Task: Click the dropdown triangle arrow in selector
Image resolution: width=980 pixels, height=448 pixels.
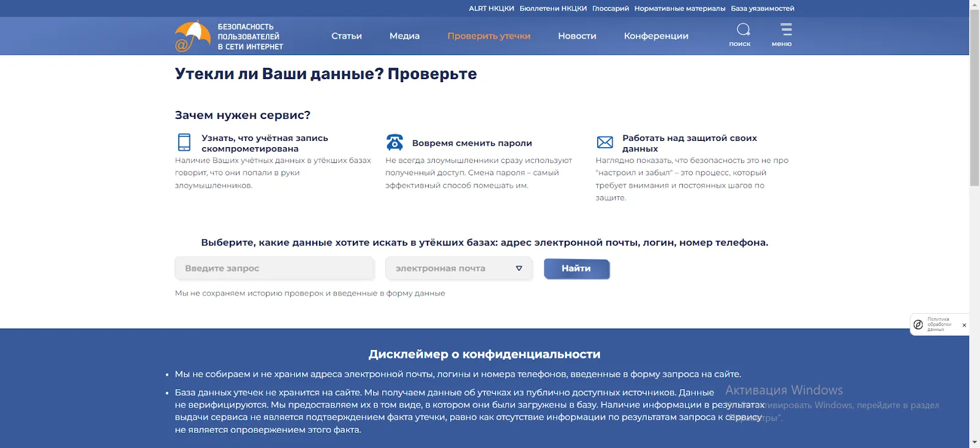Action: [519, 268]
